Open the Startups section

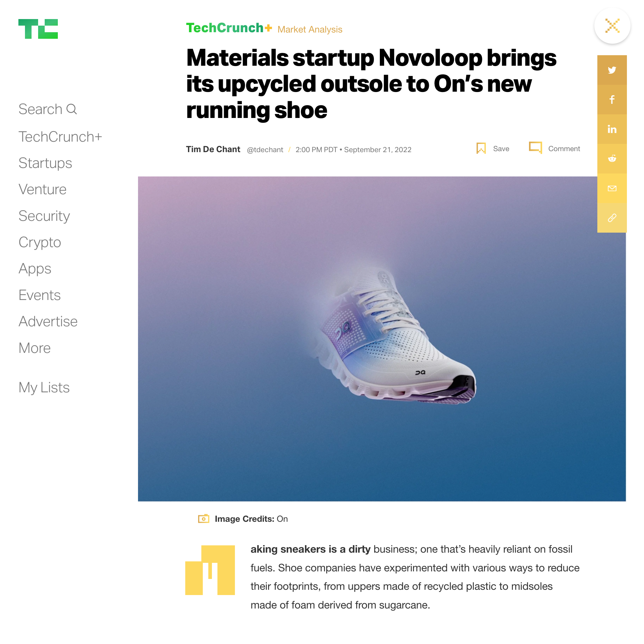(x=45, y=163)
